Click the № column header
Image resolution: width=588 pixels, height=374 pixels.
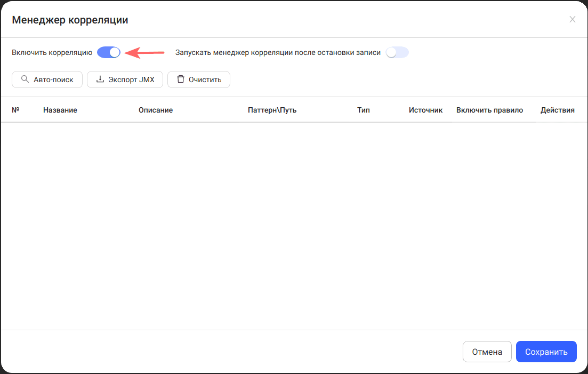15,110
